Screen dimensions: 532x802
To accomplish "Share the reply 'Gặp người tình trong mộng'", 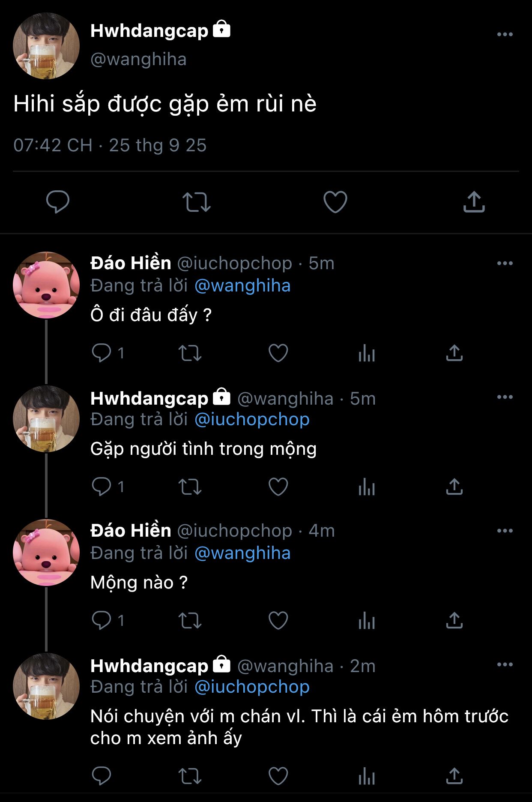I will 454,487.
